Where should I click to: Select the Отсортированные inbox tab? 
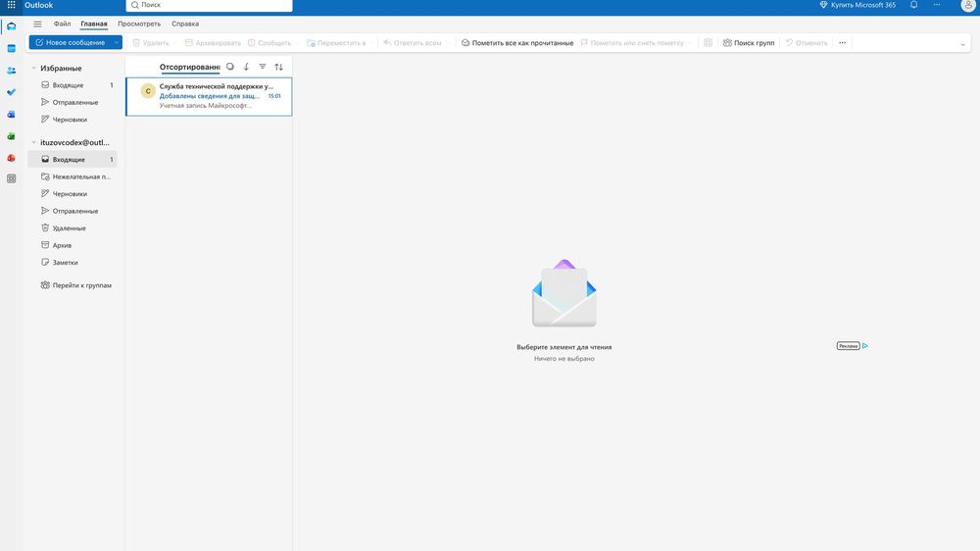click(x=189, y=67)
